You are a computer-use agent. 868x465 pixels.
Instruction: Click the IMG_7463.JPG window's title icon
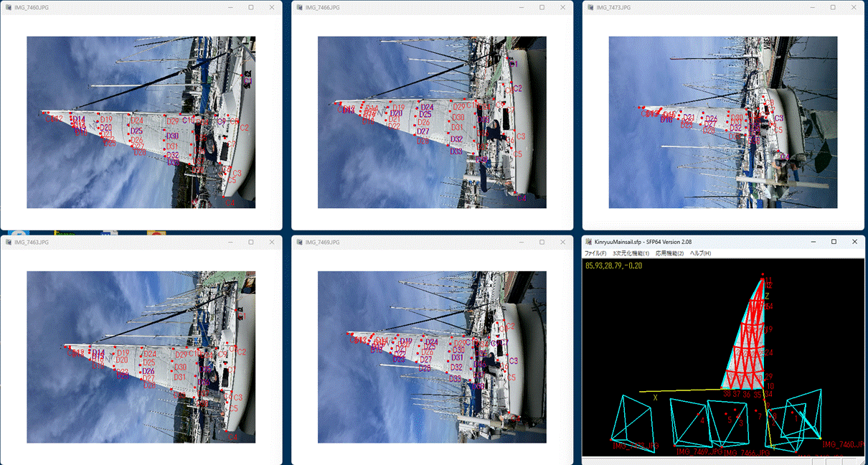[x=7, y=243]
